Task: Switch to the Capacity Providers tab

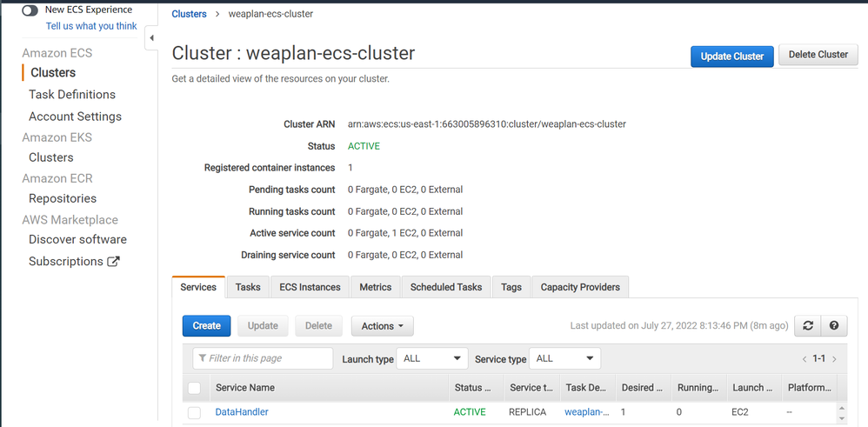Action: coord(580,287)
